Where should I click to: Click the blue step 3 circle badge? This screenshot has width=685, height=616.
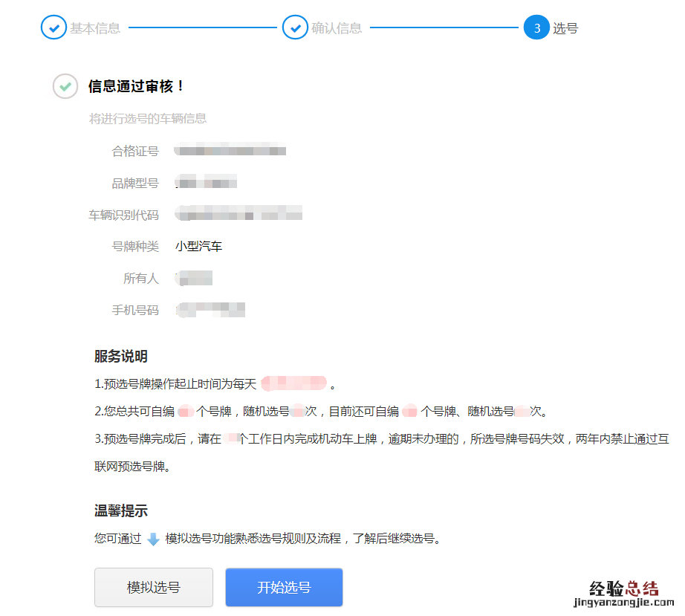click(536, 27)
